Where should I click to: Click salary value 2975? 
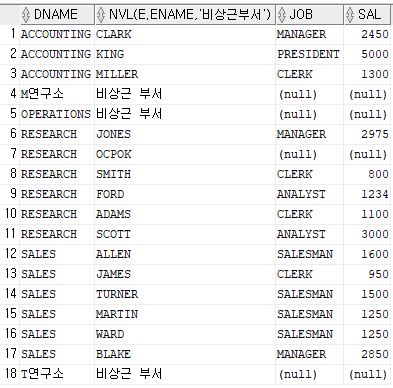click(x=375, y=134)
